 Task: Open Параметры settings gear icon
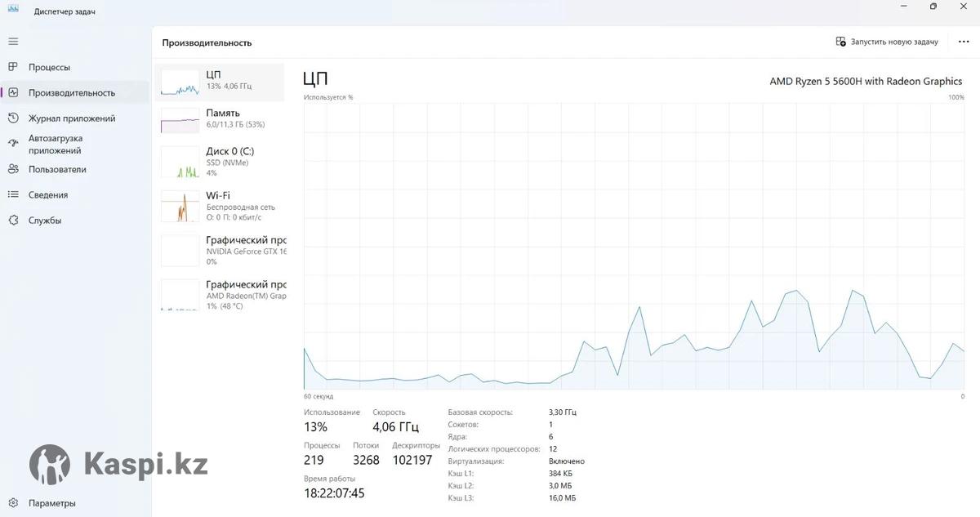(x=13, y=503)
